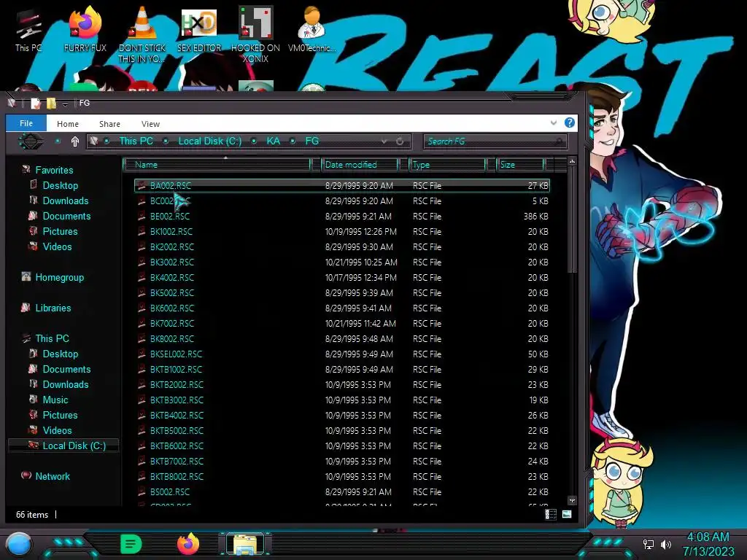This screenshot has width=747, height=560.
Task: Open the Share ribbon tab
Action: [109, 124]
